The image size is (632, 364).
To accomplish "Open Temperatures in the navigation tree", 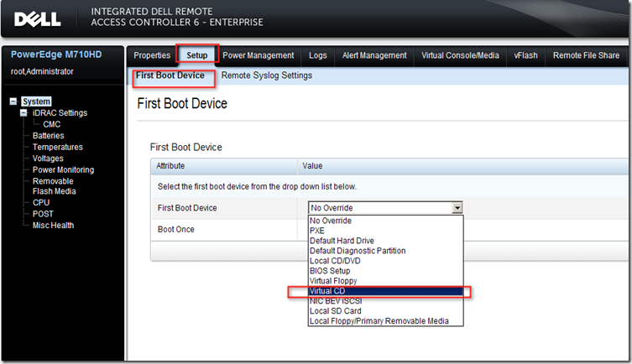I will coord(58,147).
